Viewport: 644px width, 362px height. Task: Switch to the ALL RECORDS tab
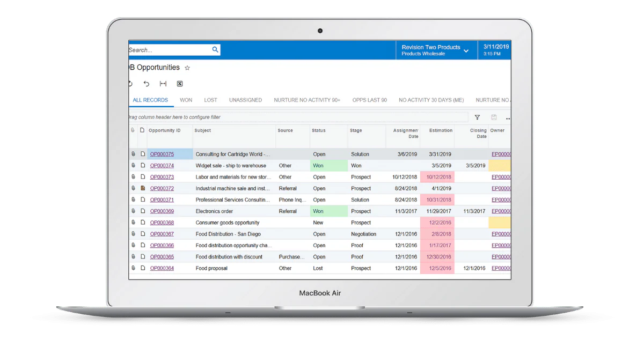(150, 100)
